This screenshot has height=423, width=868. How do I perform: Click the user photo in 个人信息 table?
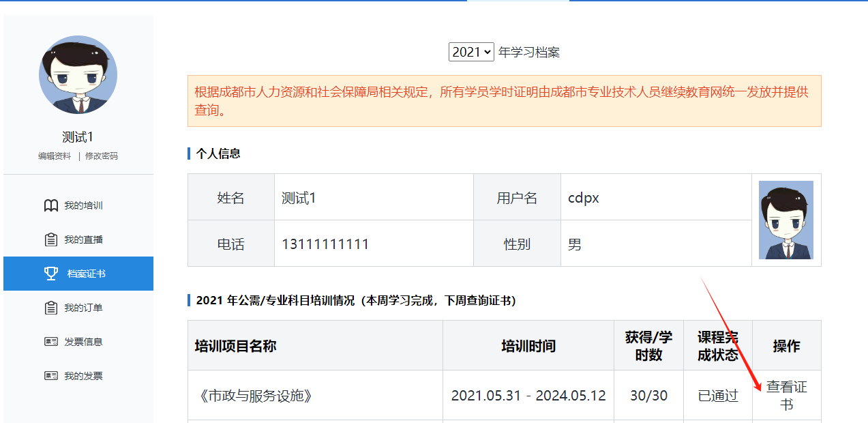[785, 220]
